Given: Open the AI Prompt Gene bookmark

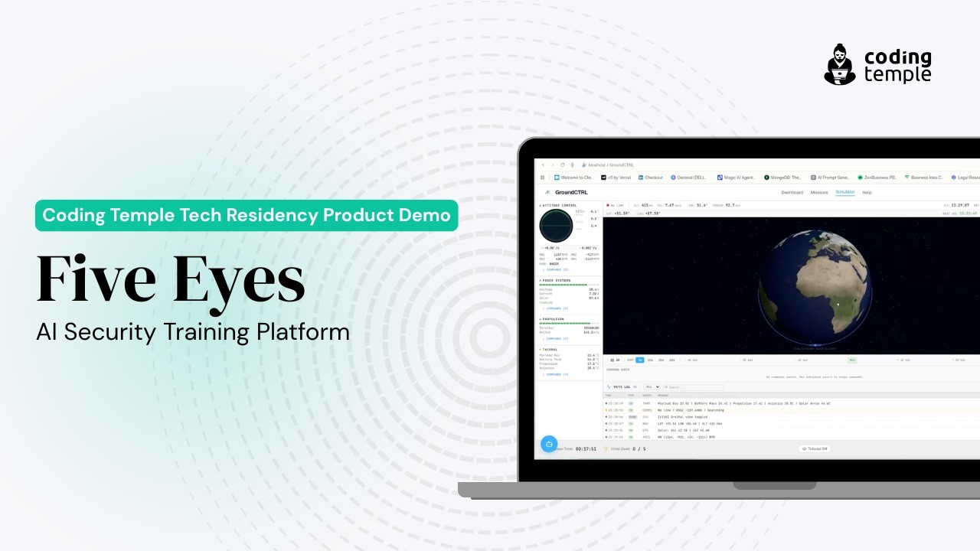Looking at the screenshot, I should click(831, 178).
